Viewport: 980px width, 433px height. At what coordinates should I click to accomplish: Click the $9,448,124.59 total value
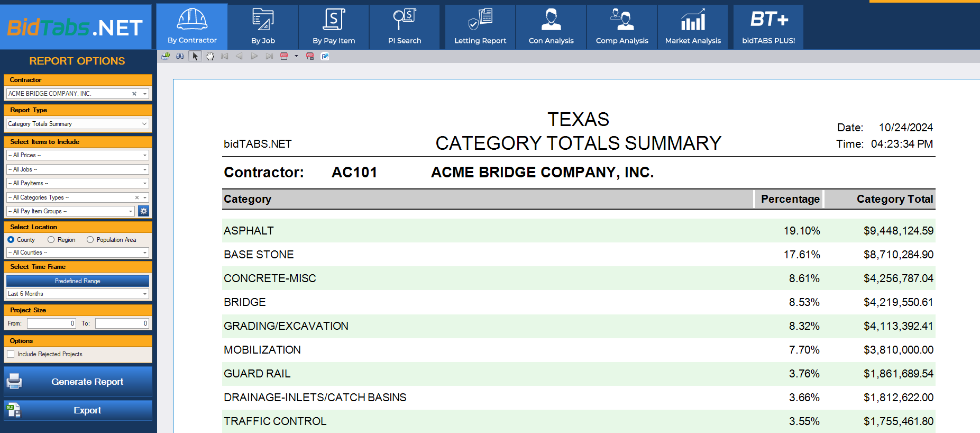click(x=899, y=231)
